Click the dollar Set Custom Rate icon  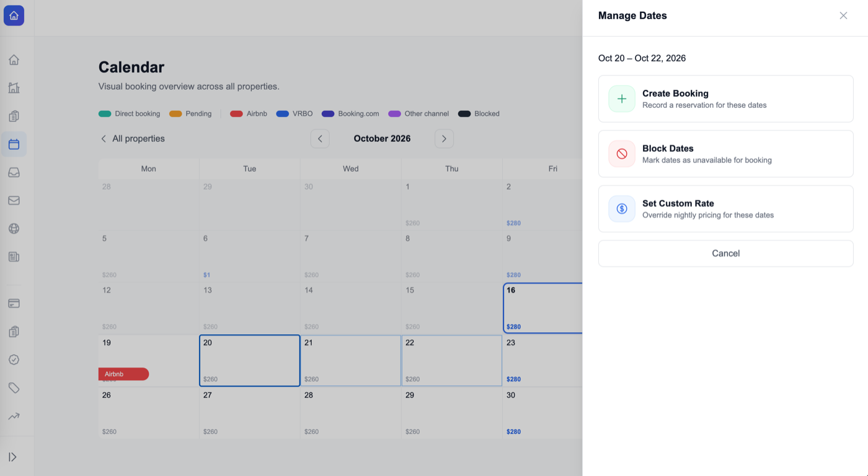coord(622,209)
